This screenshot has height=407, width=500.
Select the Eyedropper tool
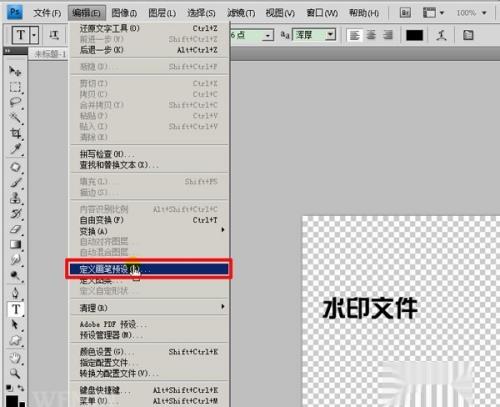tap(15, 149)
